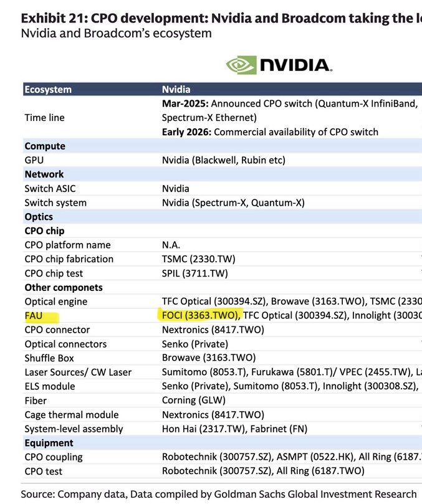This screenshot has width=422, height=504.
Task: Click 'Nextronics (8417.TWO)' in CPO connector row
Action: 213,330
